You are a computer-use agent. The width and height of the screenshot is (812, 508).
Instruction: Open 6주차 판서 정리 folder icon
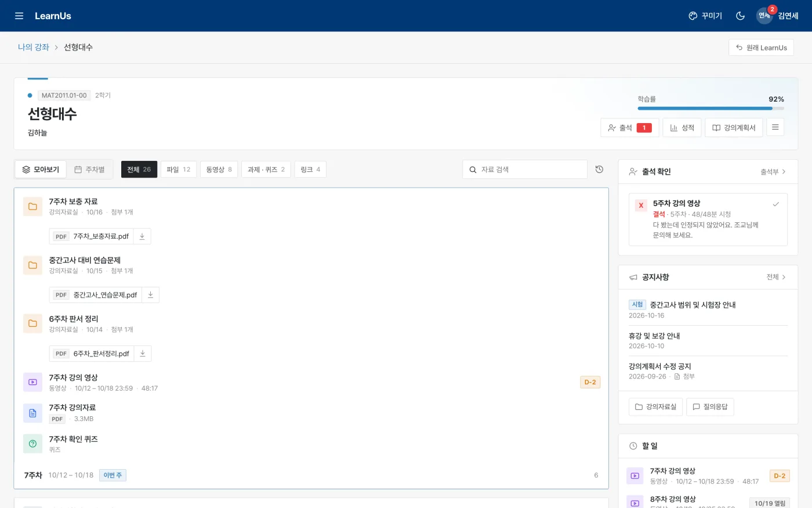pyautogui.click(x=32, y=324)
